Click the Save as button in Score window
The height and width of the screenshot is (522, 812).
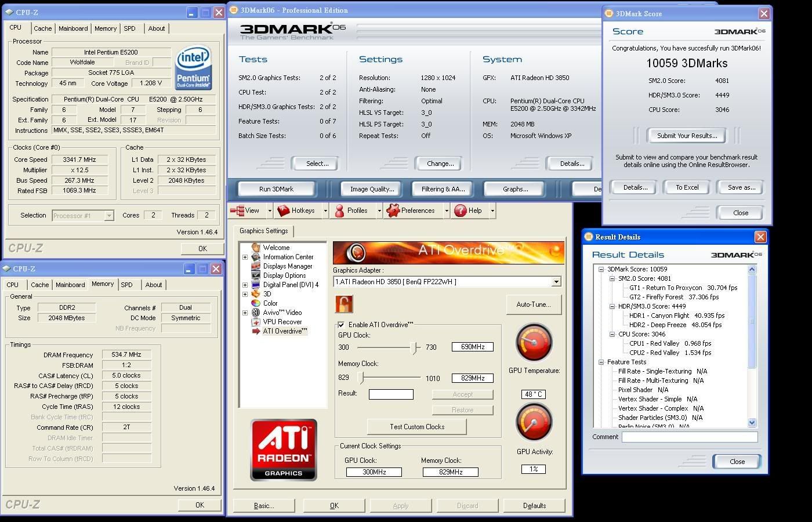pyautogui.click(x=741, y=187)
